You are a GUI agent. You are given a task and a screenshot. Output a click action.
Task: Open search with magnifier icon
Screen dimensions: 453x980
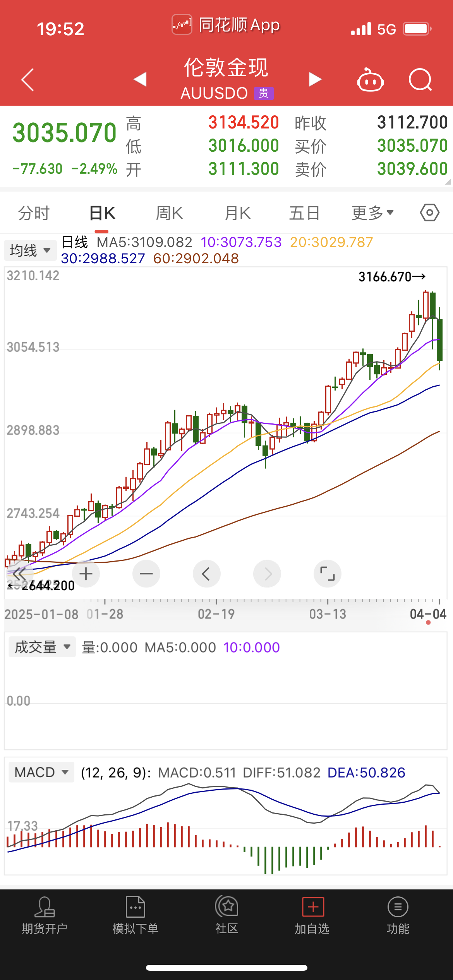[x=420, y=80]
